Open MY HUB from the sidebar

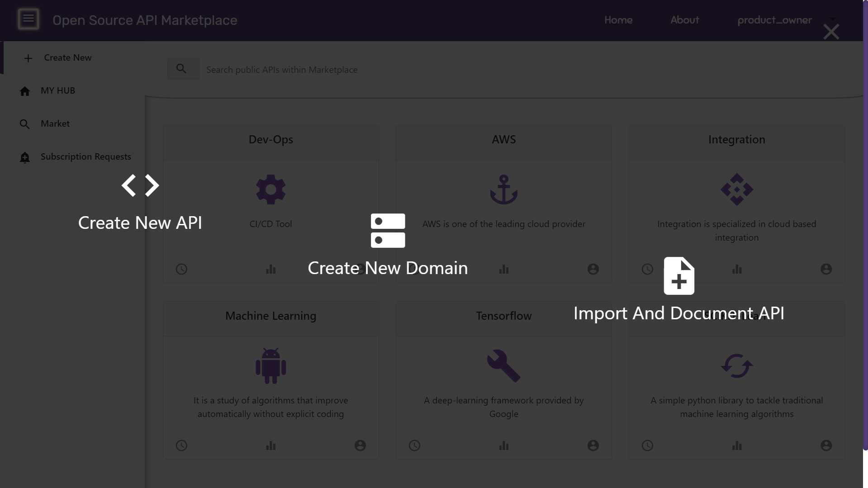coord(58,90)
